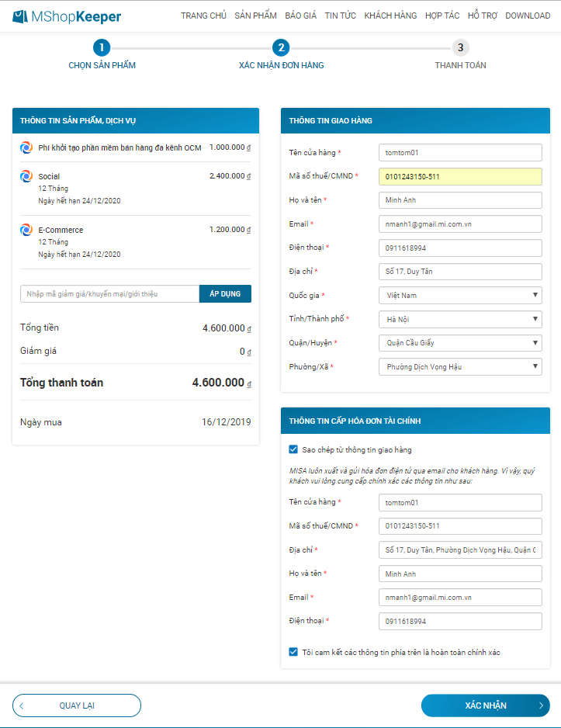
Task: Toggle Sao chép từ thông tin giao hàng
Action: [293, 449]
